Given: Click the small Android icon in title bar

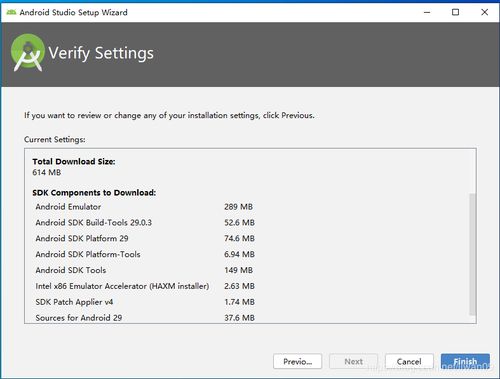Looking at the screenshot, I should click(x=11, y=12).
